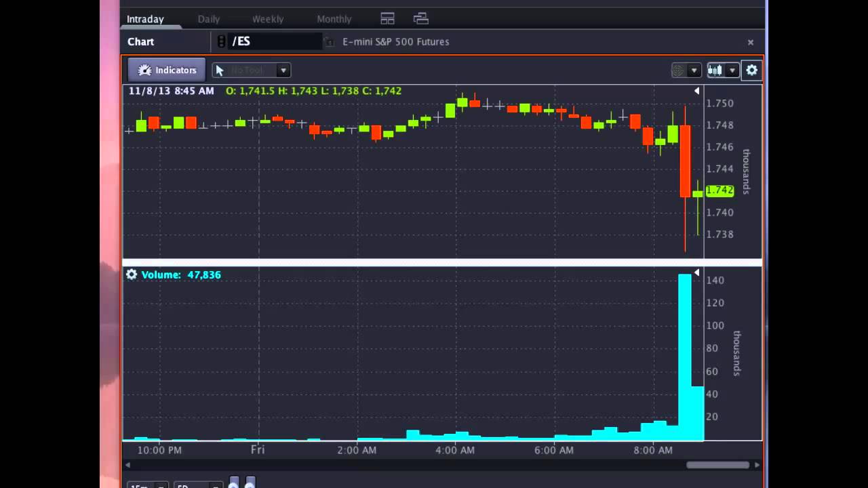The width and height of the screenshot is (868, 488).
Task: Click the E-mini S&P 500 Futures label
Action: 396,42
